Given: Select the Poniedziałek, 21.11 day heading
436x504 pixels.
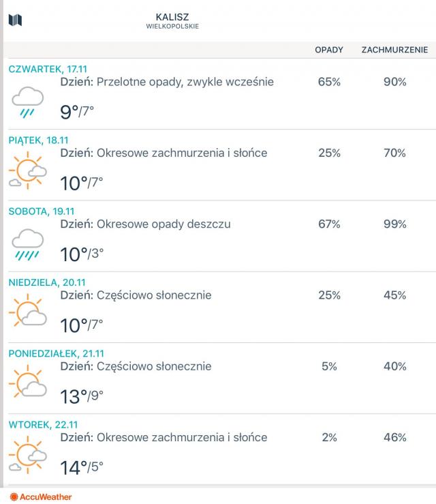Looking at the screenshot, I should [x=56, y=353].
